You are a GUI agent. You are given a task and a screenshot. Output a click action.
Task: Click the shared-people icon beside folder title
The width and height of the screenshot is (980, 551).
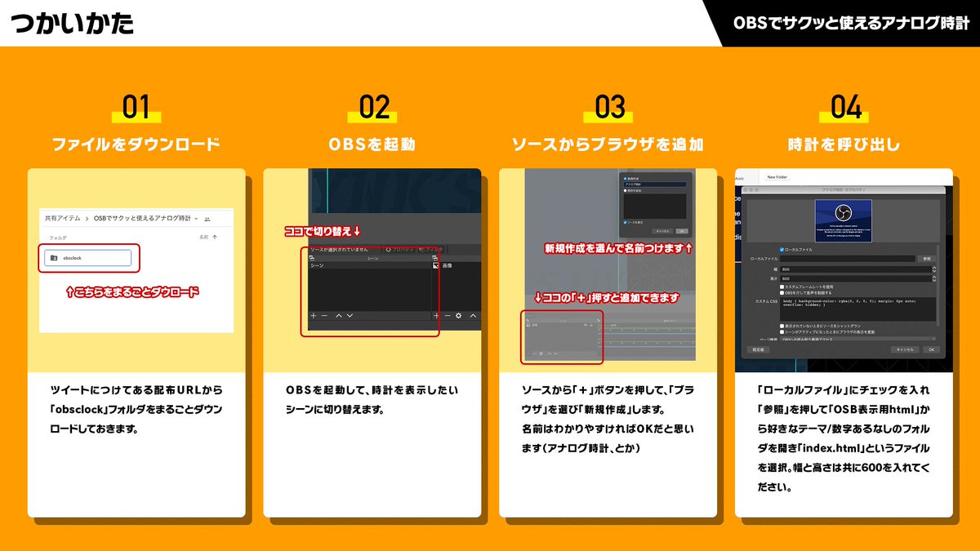207,219
